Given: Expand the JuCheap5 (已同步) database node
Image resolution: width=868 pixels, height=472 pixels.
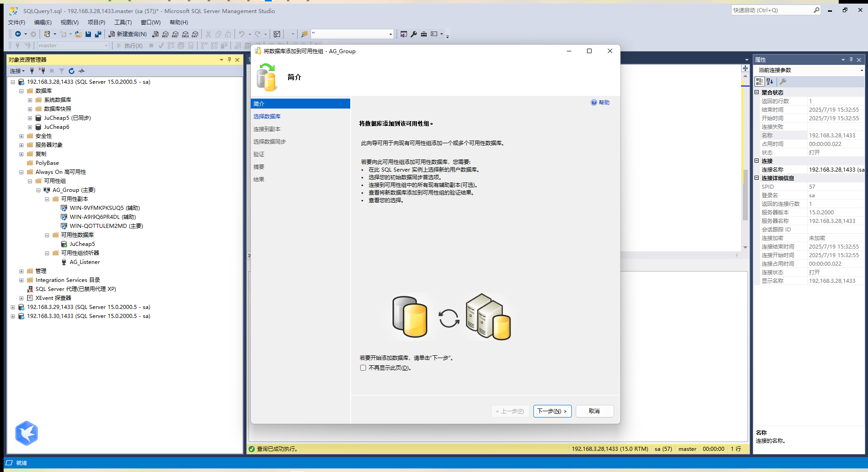Looking at the screenshot, I should pyautogui.click(x=30, y=118).
